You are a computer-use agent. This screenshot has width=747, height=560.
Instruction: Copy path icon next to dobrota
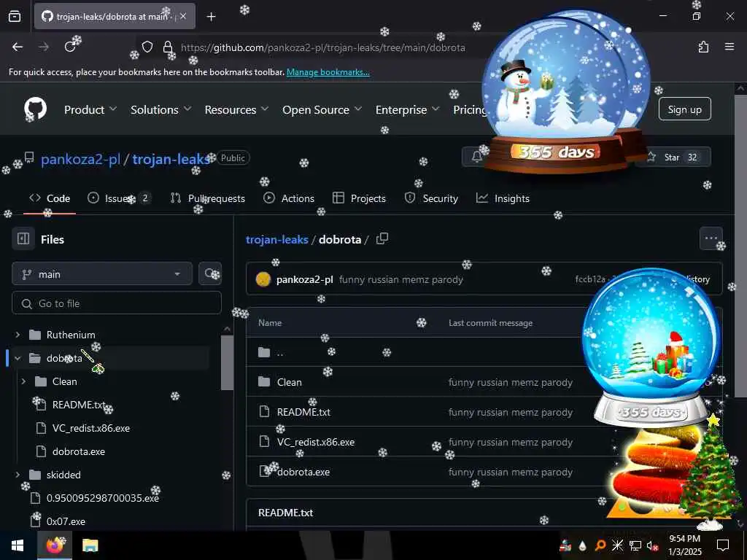pos(382,238)
